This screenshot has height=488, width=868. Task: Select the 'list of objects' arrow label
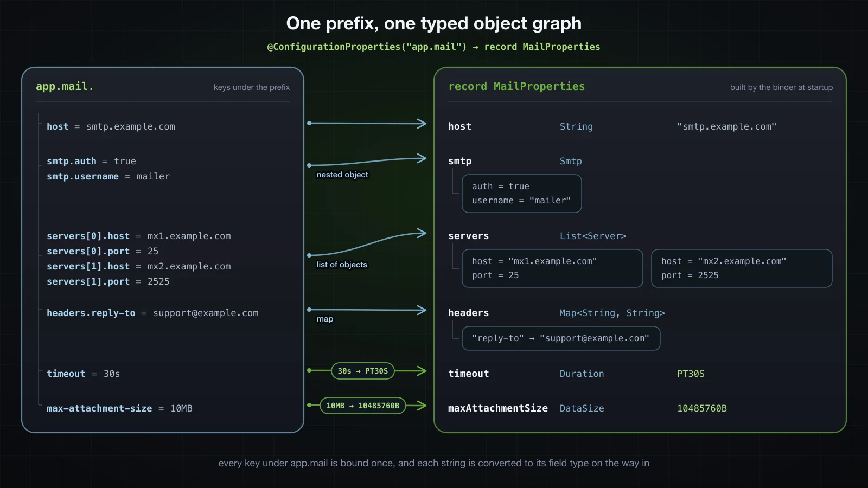(342, 265)
